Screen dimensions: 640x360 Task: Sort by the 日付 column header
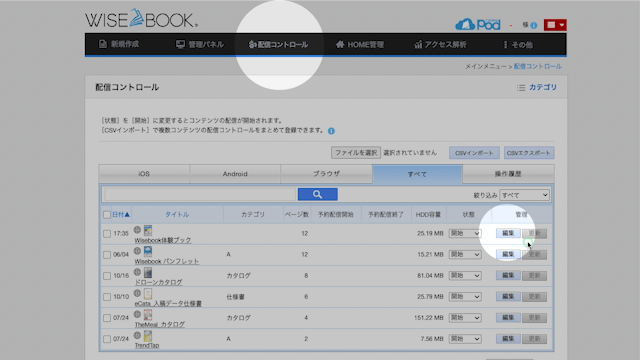pos(121,214)
